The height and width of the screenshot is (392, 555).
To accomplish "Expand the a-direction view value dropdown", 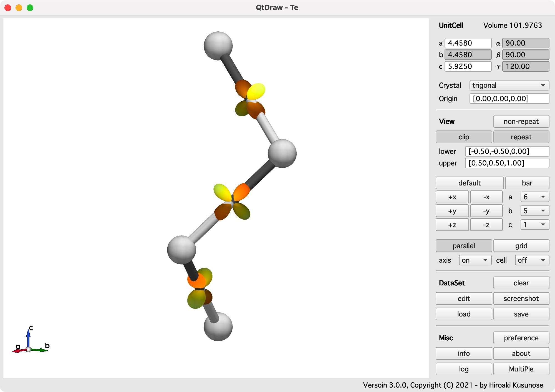I will tap(534, 197).
